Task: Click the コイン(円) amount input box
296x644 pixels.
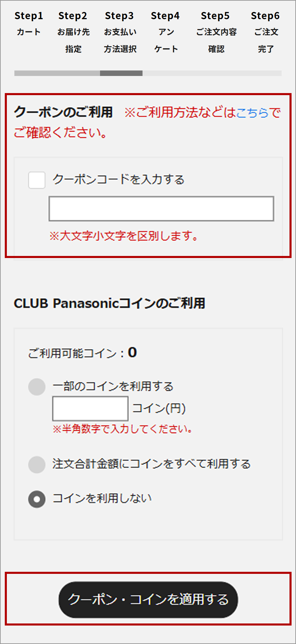Action: tap(90, 408)
